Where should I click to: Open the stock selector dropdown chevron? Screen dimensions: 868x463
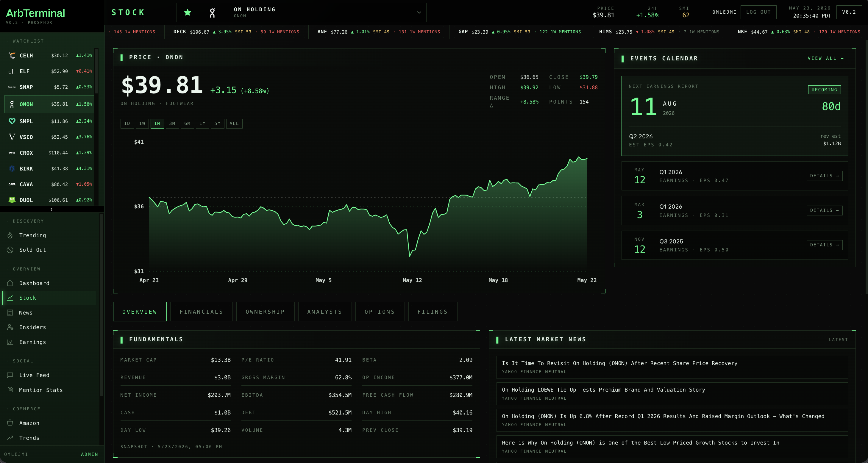point(419,12)
